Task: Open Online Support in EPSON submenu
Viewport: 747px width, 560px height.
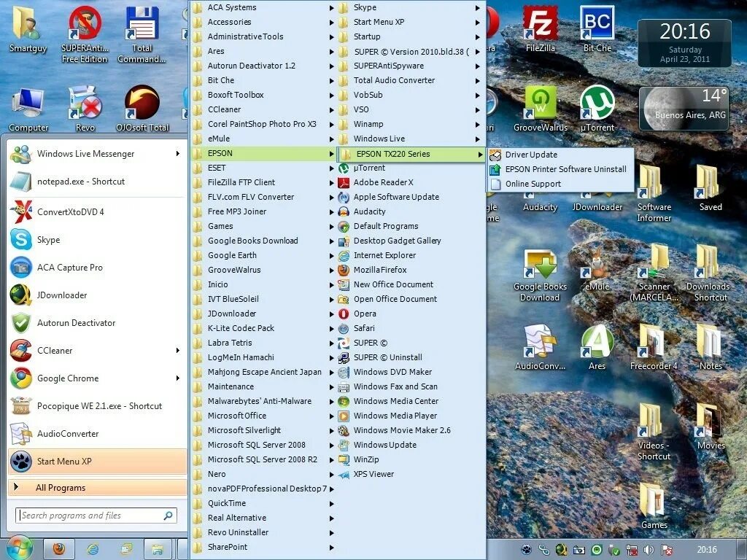Action: pos(560,184)
